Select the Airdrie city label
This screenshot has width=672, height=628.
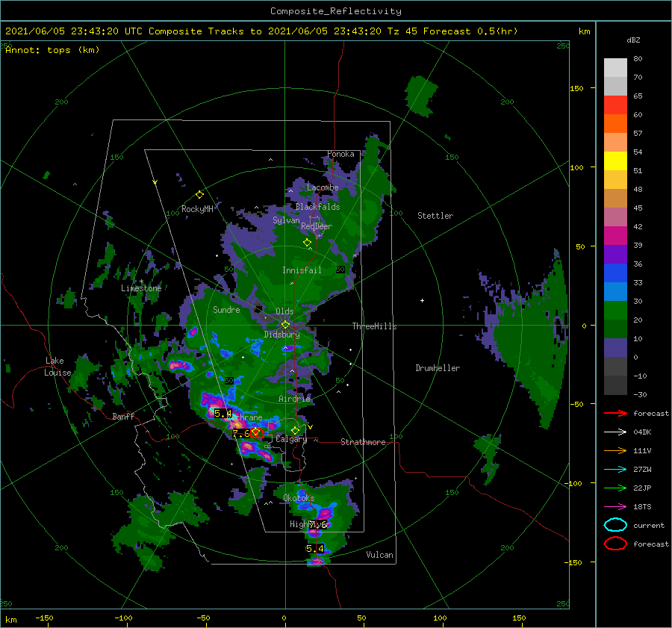pos(294,399)
